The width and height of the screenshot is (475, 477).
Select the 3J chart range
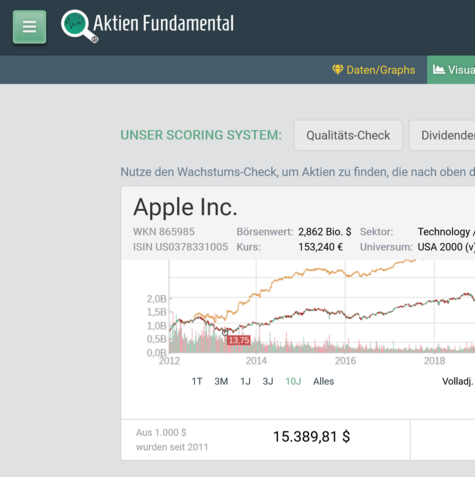268,381
